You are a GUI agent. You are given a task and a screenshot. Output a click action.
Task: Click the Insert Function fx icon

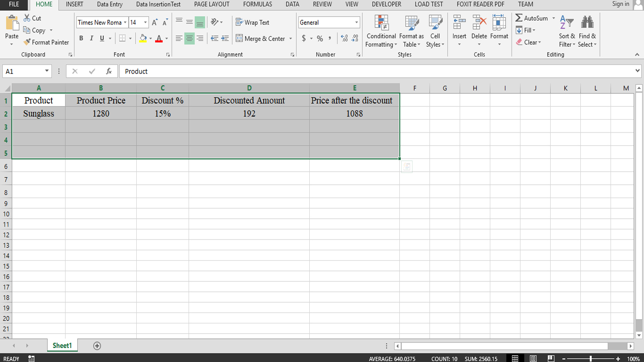click(109, 71)
